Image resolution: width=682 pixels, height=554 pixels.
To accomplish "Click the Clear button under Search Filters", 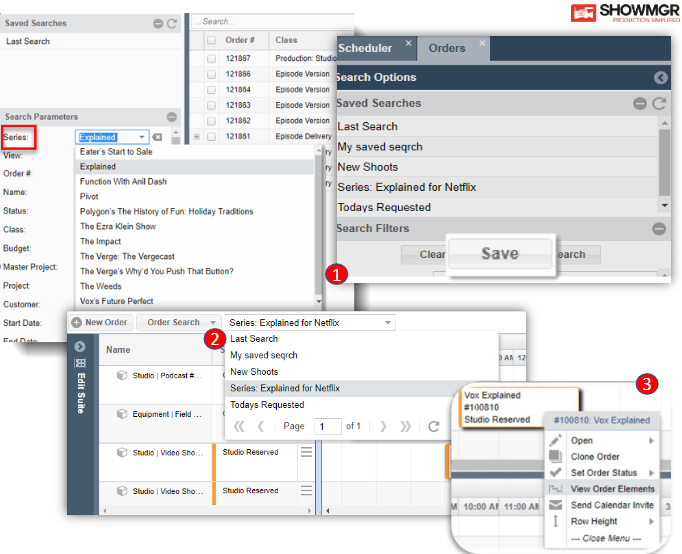I will (x=425, y=254).
